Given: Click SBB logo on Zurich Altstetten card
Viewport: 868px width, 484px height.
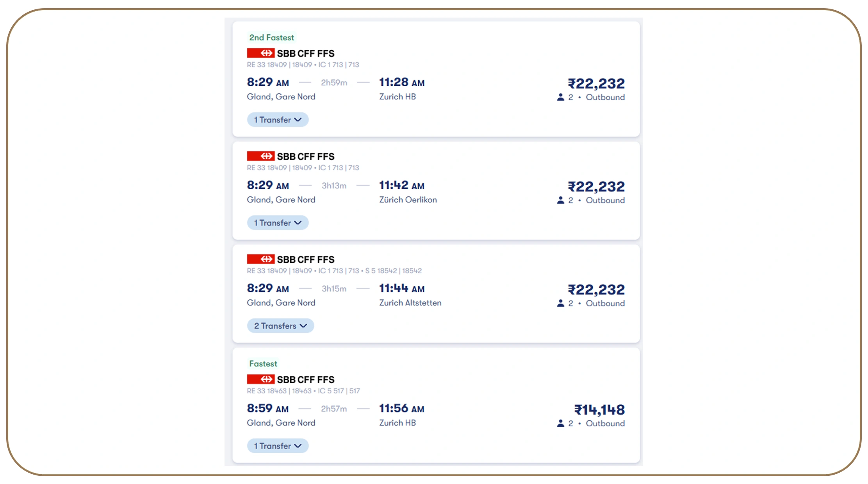Looking at the screenshot, I should (260, 259).
